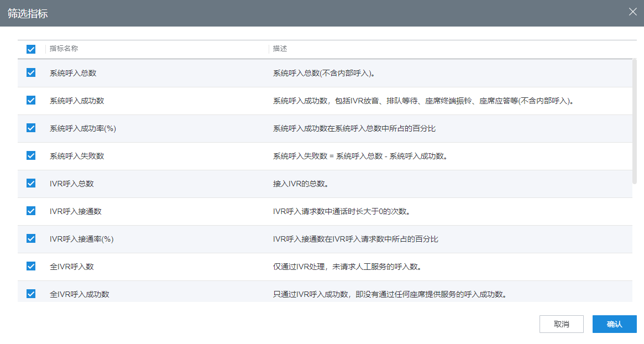The height and width of the screenshot is (344, 644).
Task: Select the 系统呼入成功数 indicator name
Action: click(x=77, y=101)
